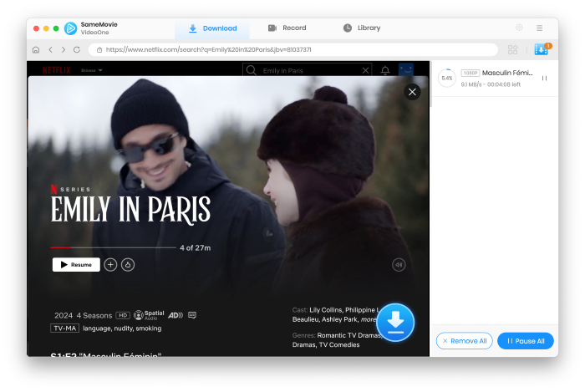Click the 1080P quality badge
The width and height of the screenshot is (585, 392).
point(470,73)
